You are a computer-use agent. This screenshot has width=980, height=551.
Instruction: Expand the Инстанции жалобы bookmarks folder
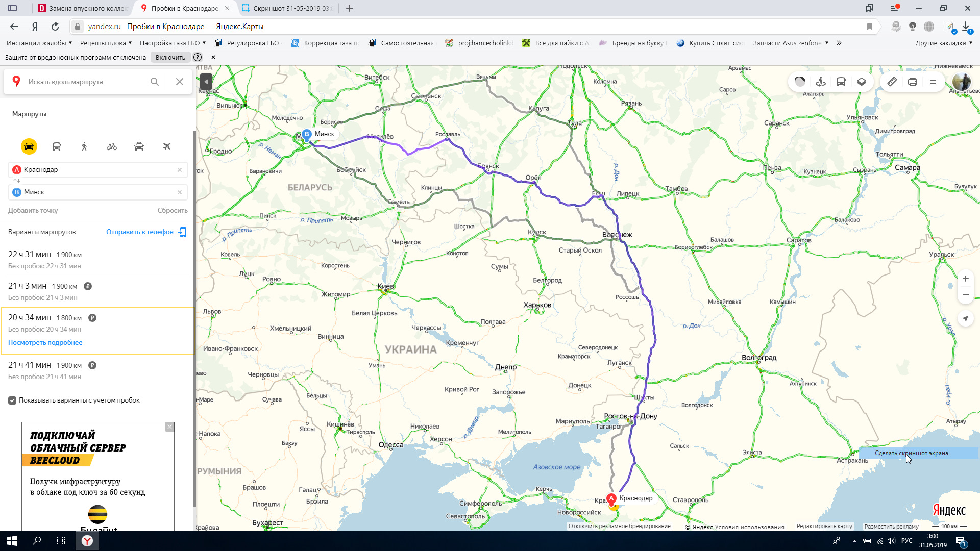tap(39, 43)
